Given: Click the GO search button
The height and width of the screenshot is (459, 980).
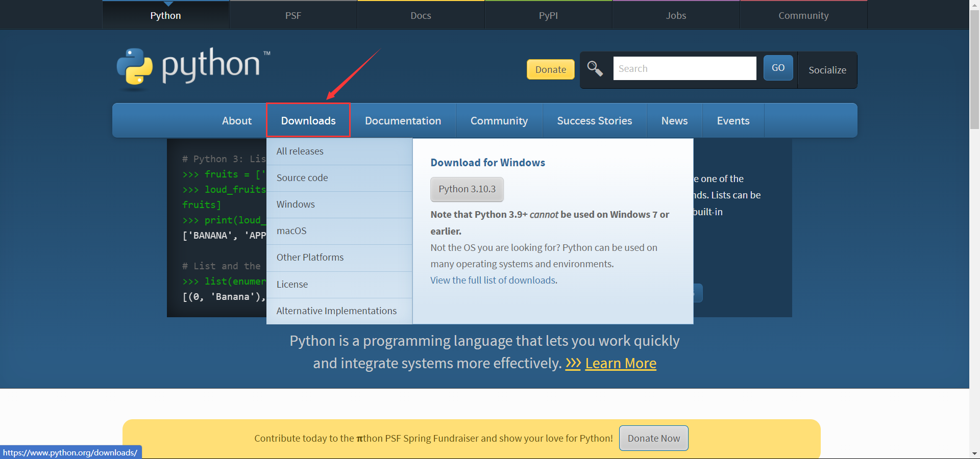Looking at the screenshot, I should 778,67.
